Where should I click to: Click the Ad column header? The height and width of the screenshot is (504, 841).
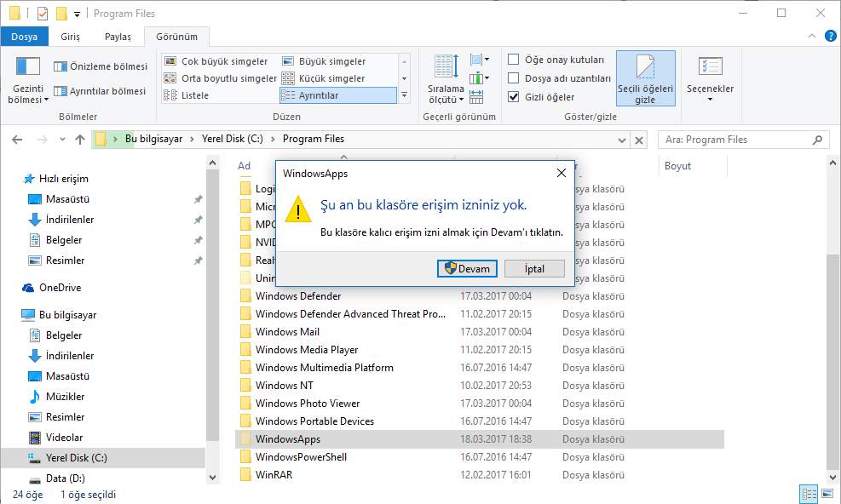point(245,166)
